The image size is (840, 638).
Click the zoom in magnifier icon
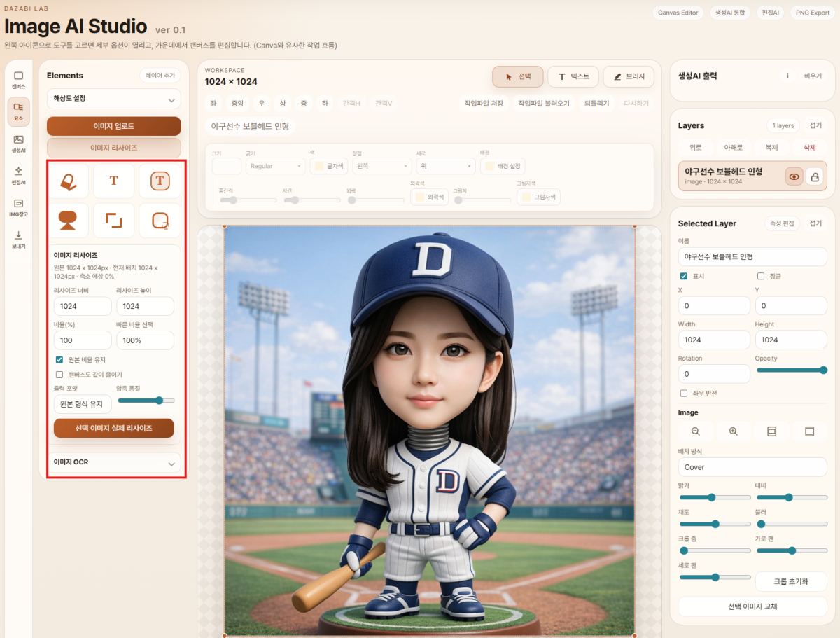click(734, 431)
